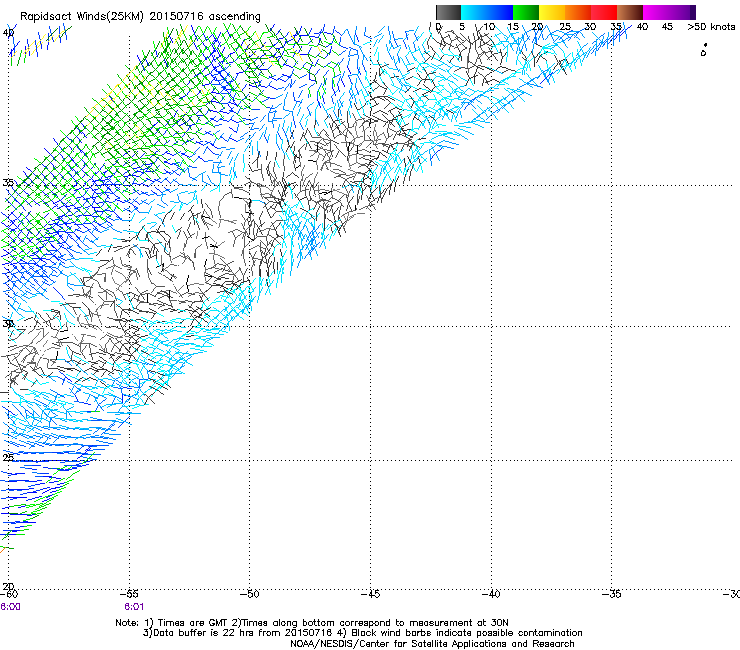Viewport: 740px width, 650px height.
Task: Click the cyan-blue 5-15 knots legend band
Action: [487, 12]
